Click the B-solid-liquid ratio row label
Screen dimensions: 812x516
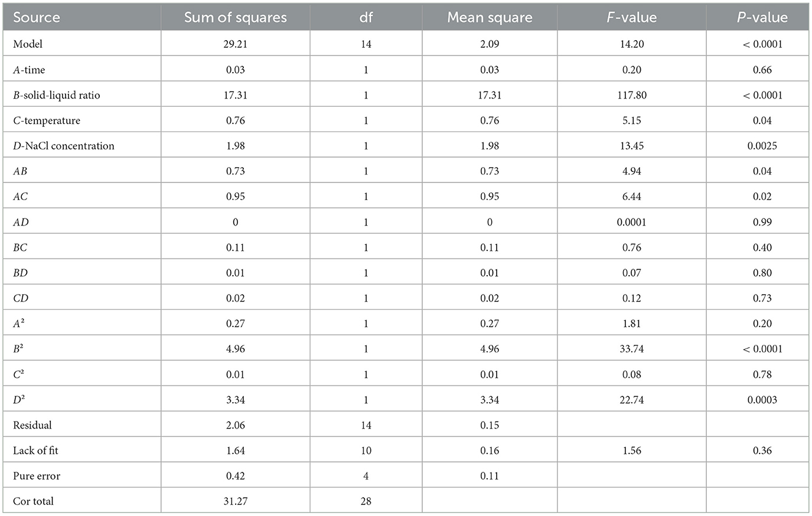click(x=57, y=95)
